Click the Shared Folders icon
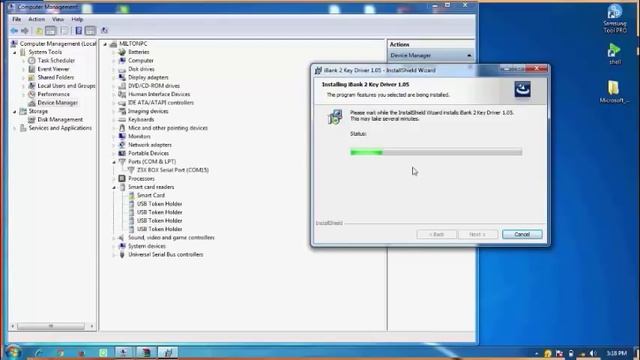Image resolution: width=640 pixels, height=360 pixels. [x=32, y=77]
